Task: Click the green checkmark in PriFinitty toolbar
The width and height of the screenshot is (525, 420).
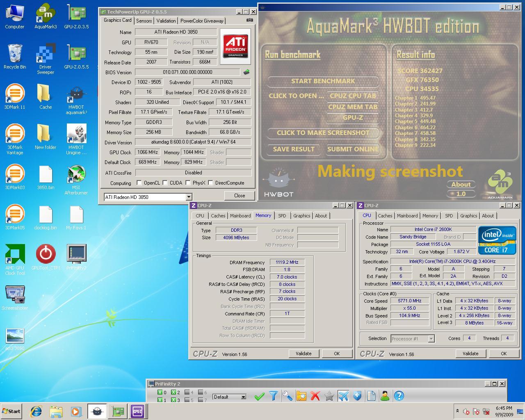Action: point(259,396)
